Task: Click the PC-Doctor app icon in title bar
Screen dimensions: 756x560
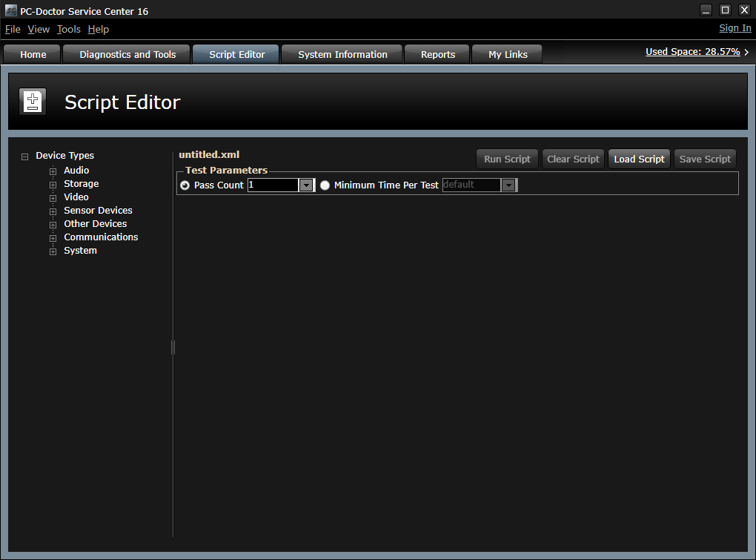Action: pyautogui.click(x=10, y=10)
